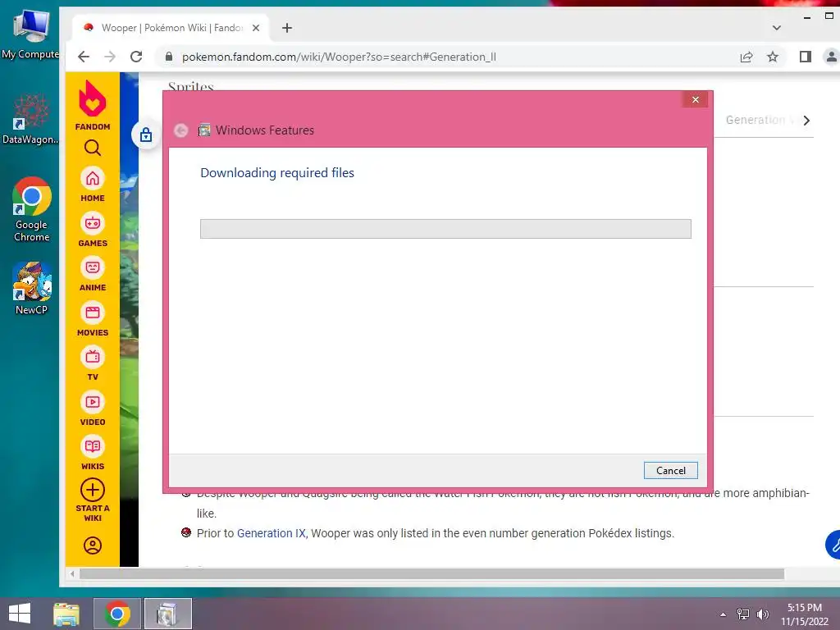Screen dimensions: 840x630
Task: Click the blue floating edit button
Action: [x=833, y=545]
